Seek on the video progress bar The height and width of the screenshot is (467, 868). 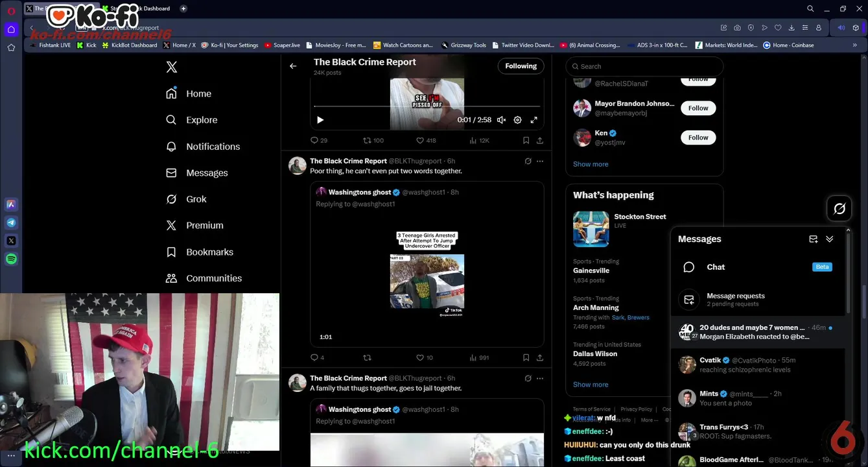coord(427,106)
